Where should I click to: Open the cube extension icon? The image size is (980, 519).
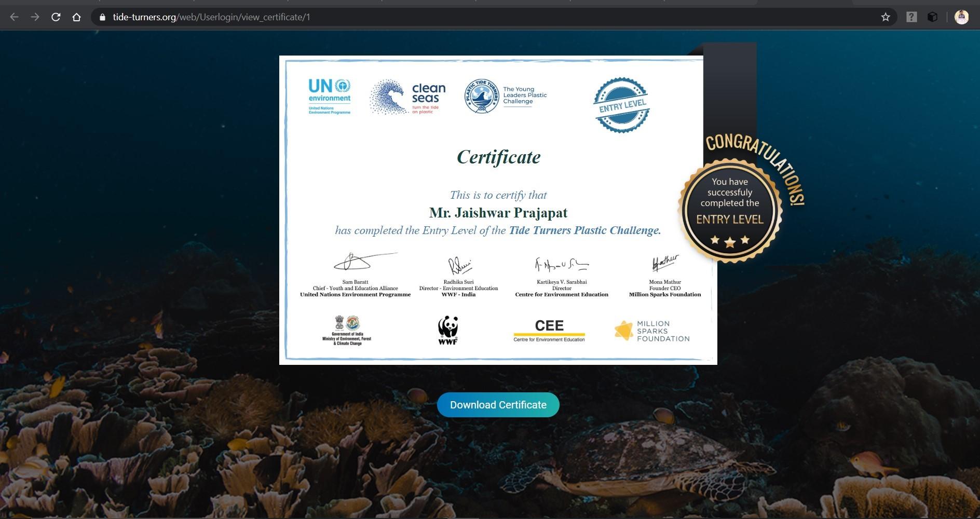click(932, 17)
